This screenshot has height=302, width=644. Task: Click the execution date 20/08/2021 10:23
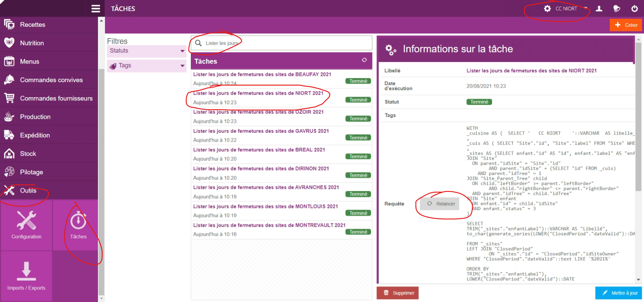486,86
